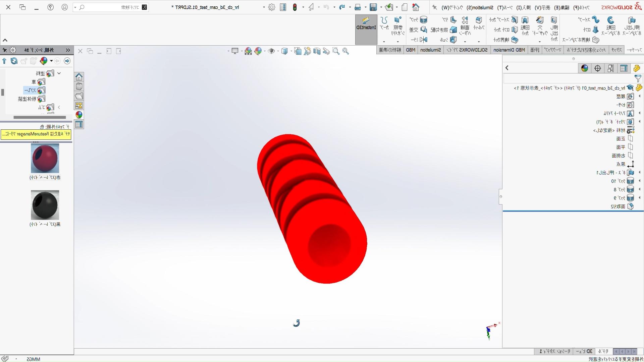644x362 pixels.
Task: Choose the Rib (リブ) tool
Action: click(x=450, y=20)
